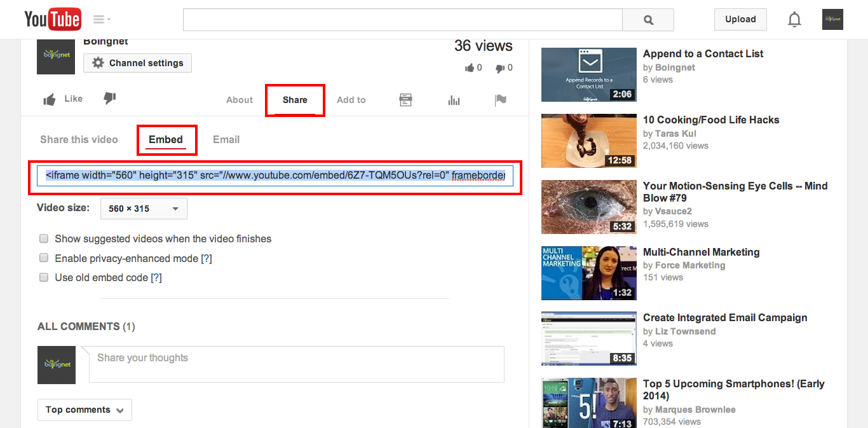Screen dimensions: 868x428
Task: Click the thumbs-down dislike icon
Action: [x=110, y=99]
